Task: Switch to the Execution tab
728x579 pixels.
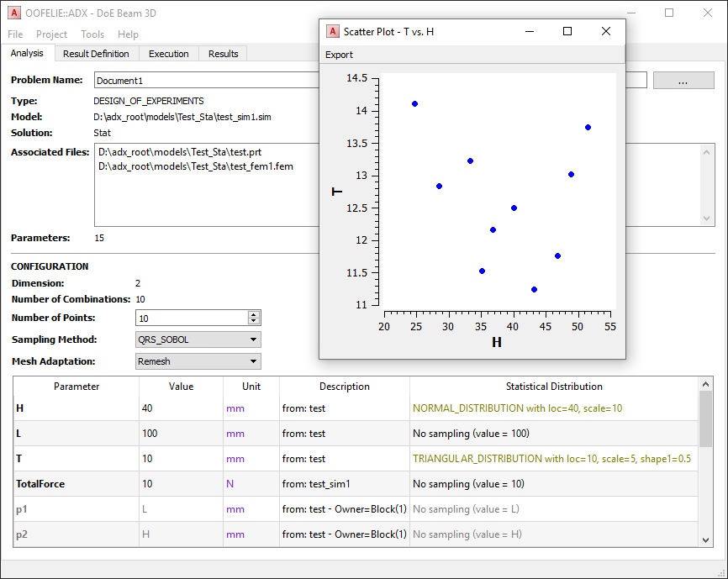Action: coord(168,53)
